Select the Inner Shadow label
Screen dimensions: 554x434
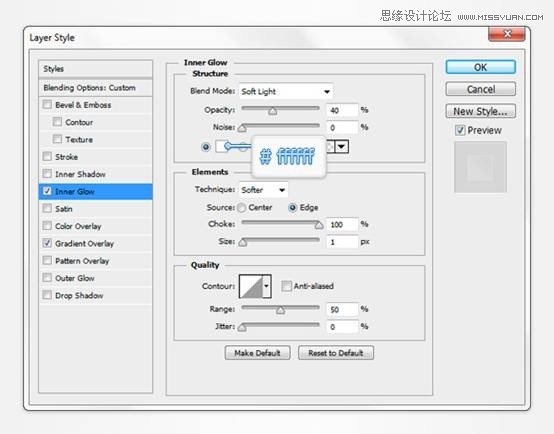[x=80, y=174]
